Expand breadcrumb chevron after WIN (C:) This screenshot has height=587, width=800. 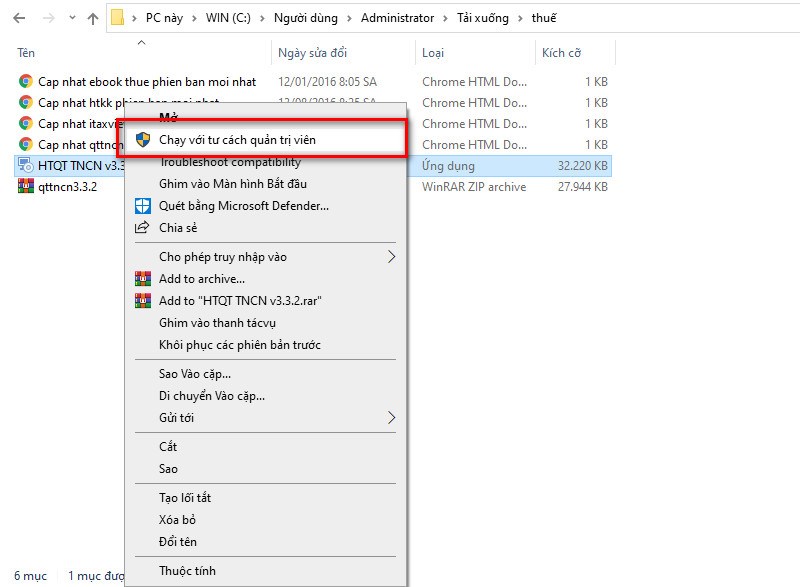tap(262, 19)
